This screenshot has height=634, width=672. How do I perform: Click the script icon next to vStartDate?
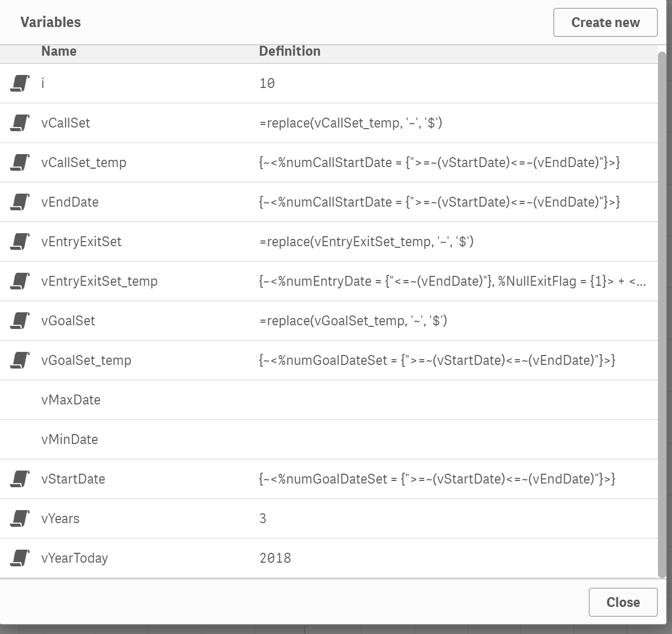[19, 479]
